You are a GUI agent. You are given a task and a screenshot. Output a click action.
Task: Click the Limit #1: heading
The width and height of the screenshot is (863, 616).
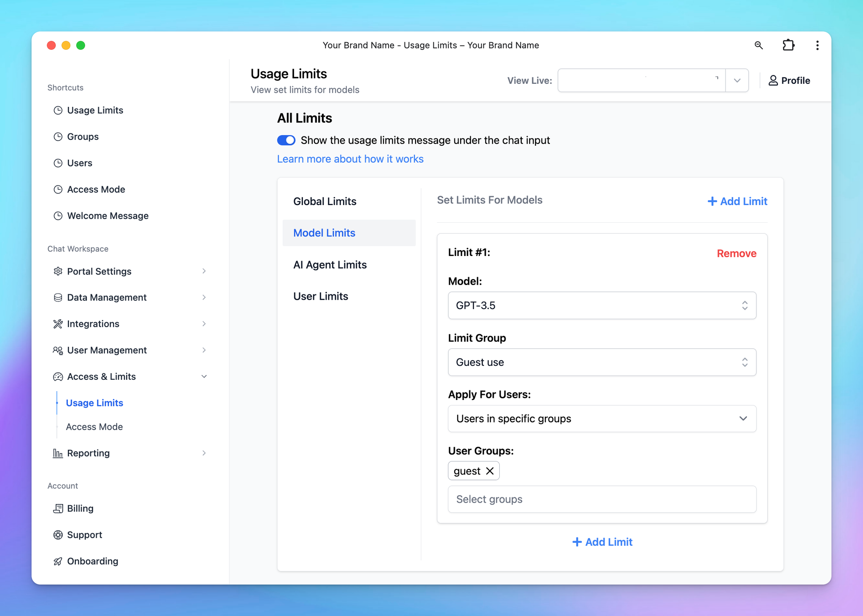[x=469, y=252]
